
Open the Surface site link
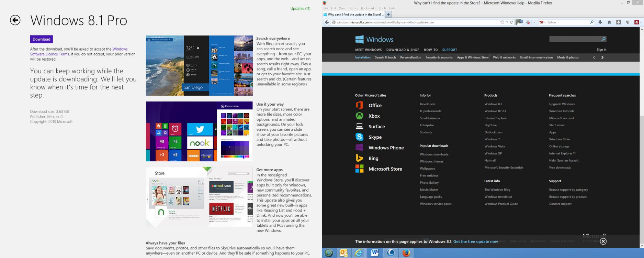point(370,127)
